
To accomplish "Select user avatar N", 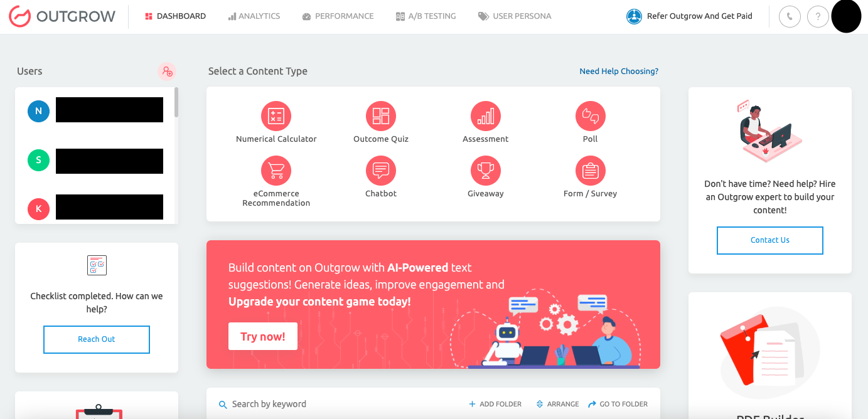I will click(x=38, y=111).
